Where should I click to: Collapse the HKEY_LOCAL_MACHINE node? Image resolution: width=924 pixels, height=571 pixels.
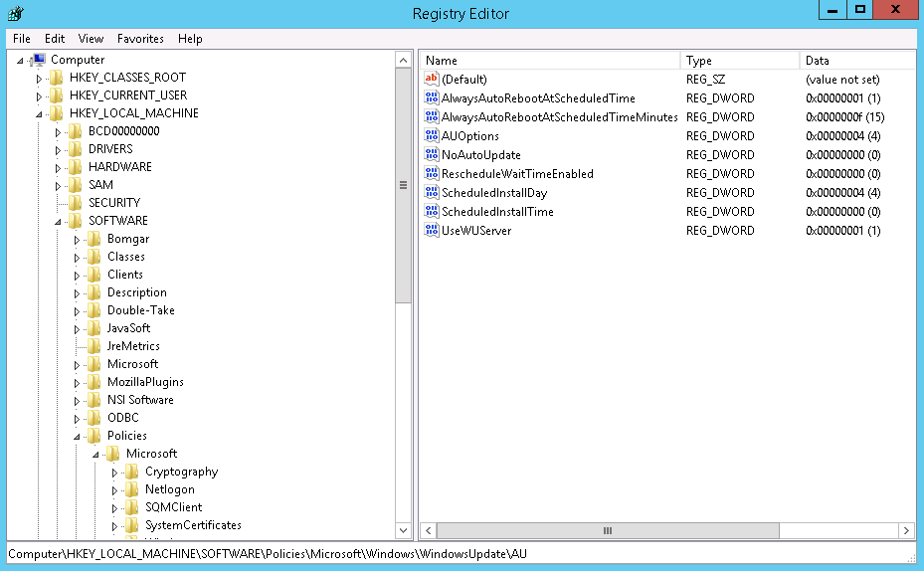coord(39,114)
